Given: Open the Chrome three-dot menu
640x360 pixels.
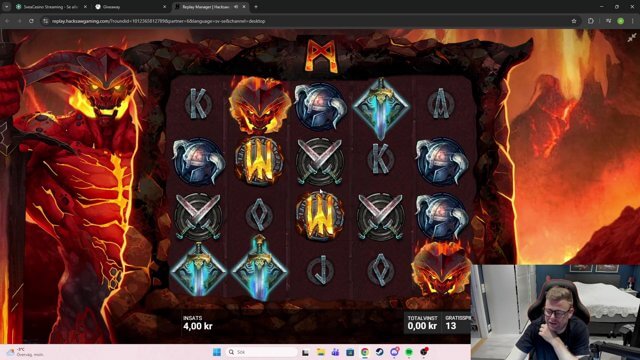Looking at the screenshot, I should click(x=633, y=21).
